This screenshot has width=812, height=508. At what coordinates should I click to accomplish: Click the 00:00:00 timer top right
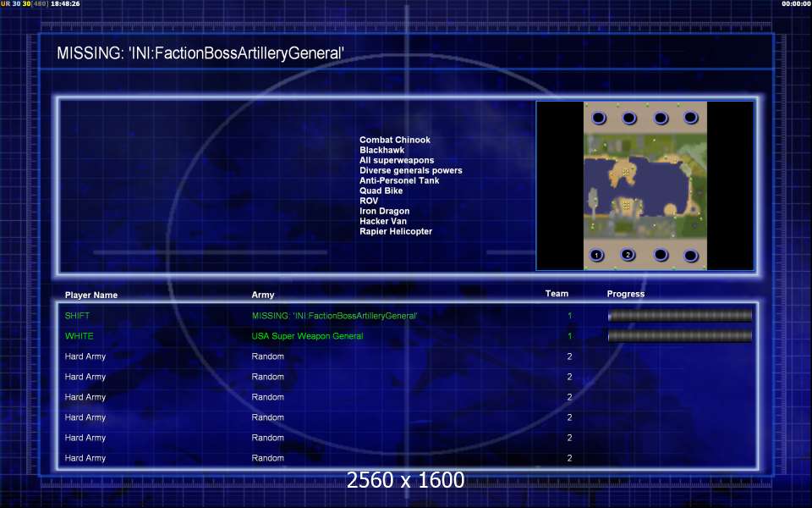point(797,3)
